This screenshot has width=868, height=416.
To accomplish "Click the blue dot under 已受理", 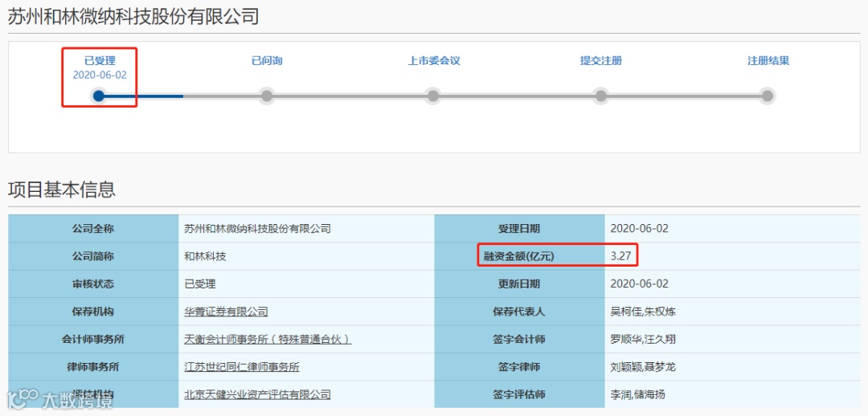I will [99, 96].
